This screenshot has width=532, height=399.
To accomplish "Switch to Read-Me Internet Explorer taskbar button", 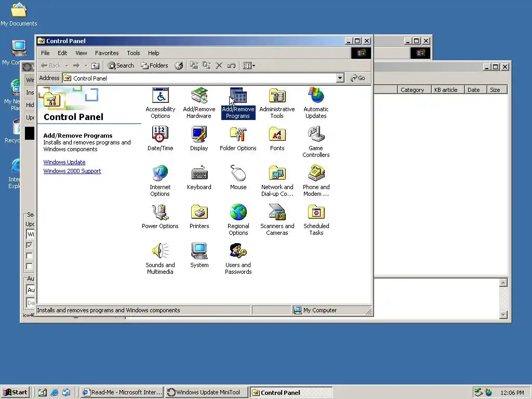I will [123, 392].
